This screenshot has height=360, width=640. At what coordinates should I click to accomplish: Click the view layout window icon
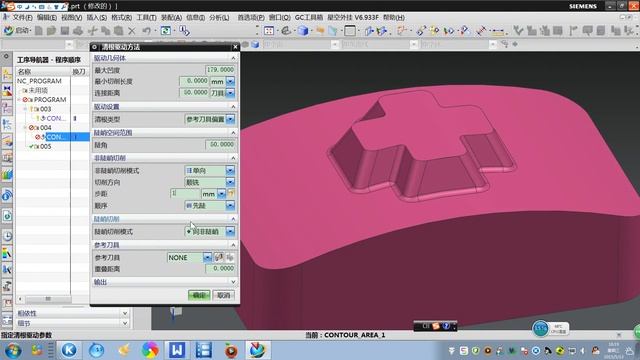(x=269, y=31)
